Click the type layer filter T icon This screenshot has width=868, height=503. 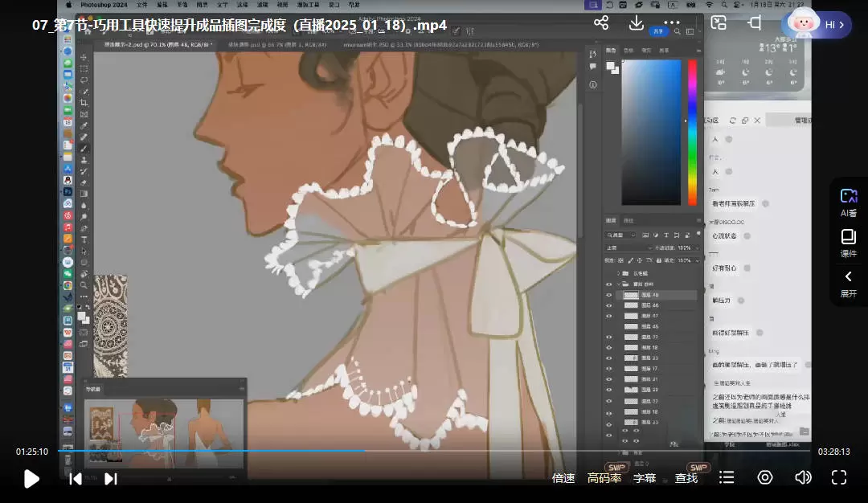click(x=666, y=235)
